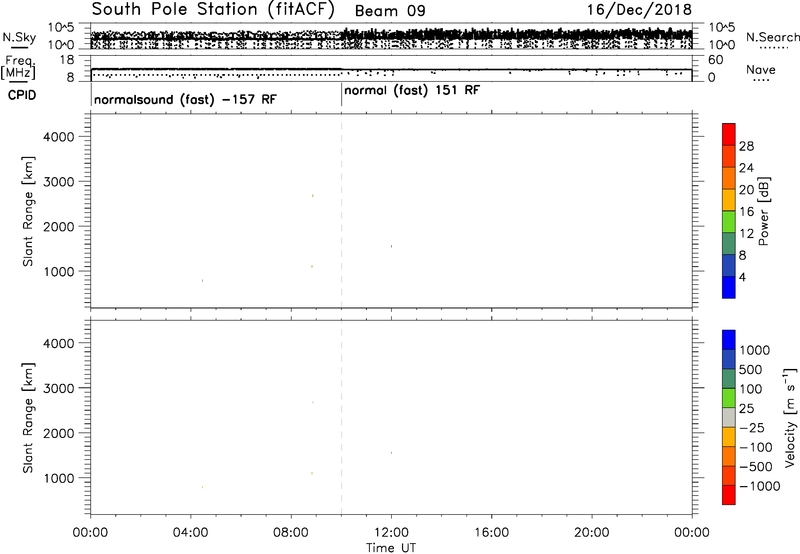Click the dashed CPID change line in power panel
Image resolution: width=800 pixels, height=554 pixels.
click(x=341, y=211)
